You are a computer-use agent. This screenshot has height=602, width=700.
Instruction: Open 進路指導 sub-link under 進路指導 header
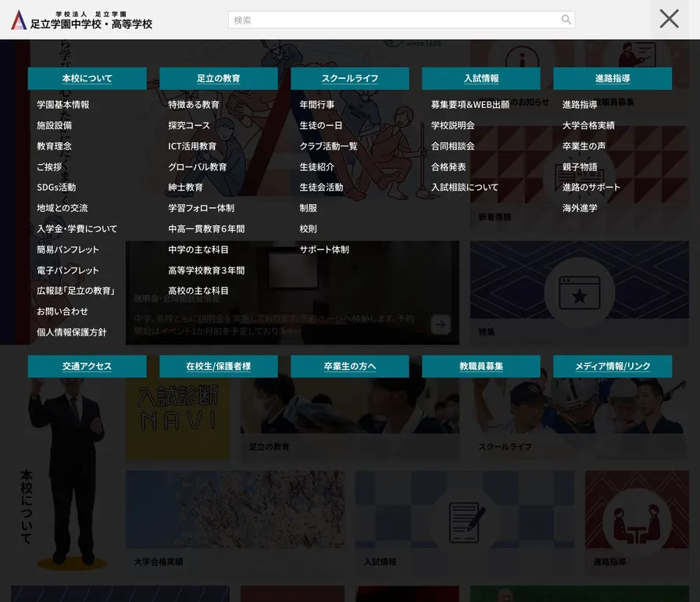[x=580, y=105]
